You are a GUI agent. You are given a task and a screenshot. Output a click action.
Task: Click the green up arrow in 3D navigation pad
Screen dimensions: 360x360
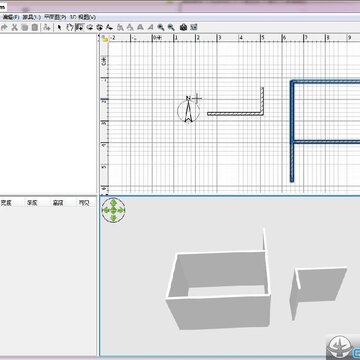coord(113,202)
